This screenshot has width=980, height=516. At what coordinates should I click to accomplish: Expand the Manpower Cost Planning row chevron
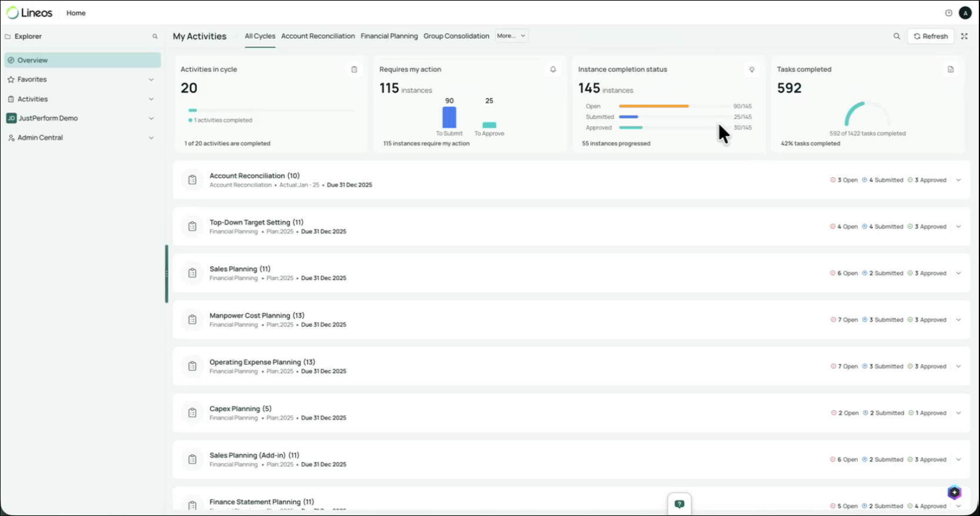click(x=958, y=319)
